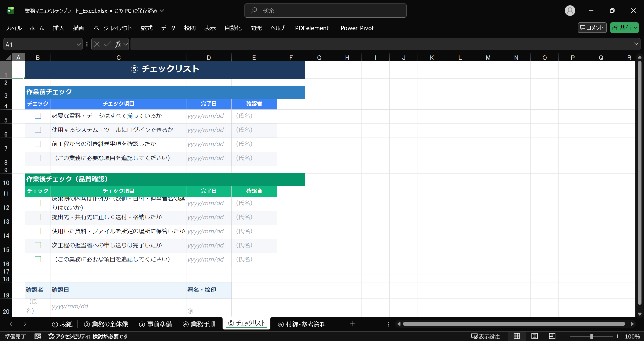Toggle checkbox for 提出先・共有先 row
Screen dimensions: 644x341
tap(38, 217)
